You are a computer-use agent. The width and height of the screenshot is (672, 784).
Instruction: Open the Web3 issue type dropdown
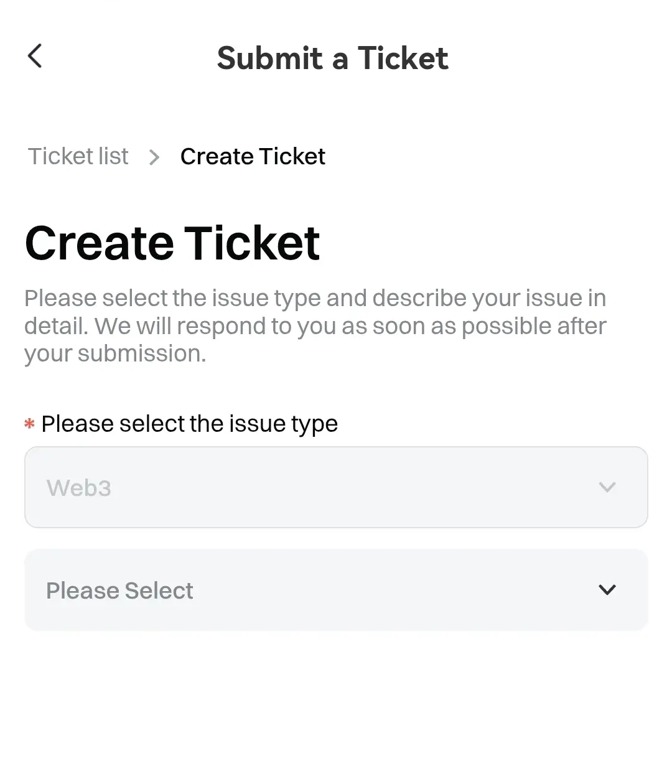(336, 487)
